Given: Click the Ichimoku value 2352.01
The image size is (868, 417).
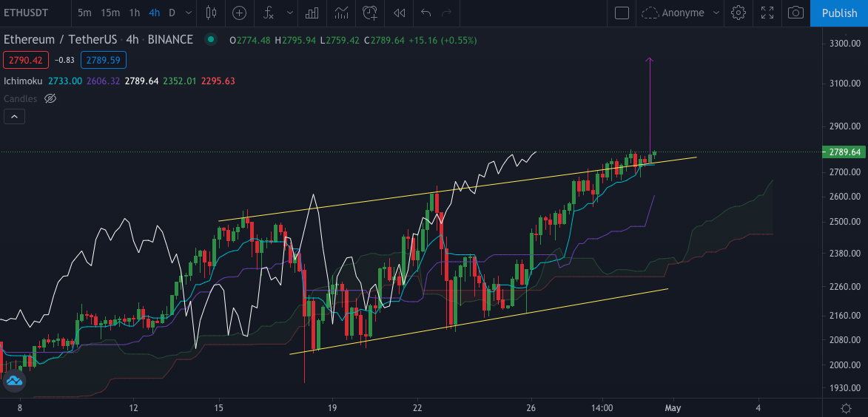Looking at the screenshot, I should click(180, 81).
